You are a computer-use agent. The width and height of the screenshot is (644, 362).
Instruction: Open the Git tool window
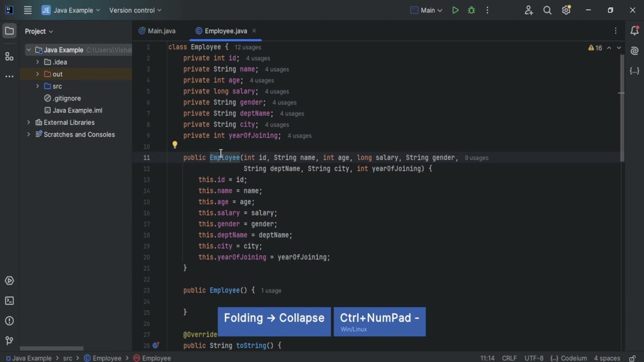(x=9, y=341)
